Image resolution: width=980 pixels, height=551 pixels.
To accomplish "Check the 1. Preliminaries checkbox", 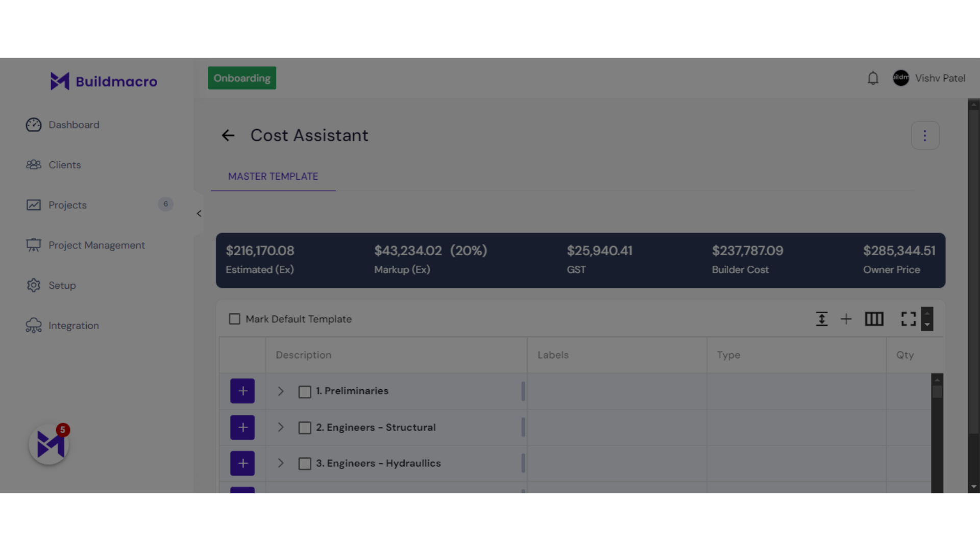I will coord(305,392).
